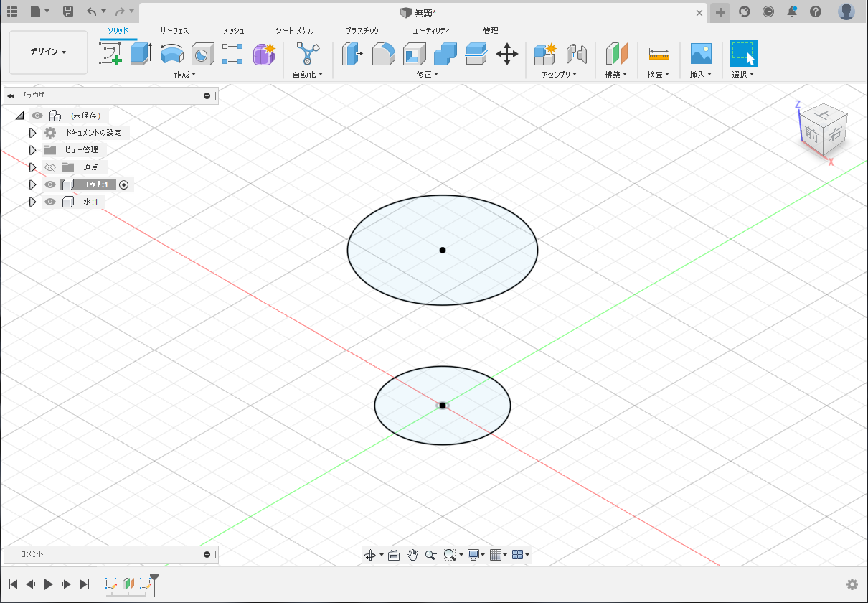Viewport: 868px width, 603px height.
Task: Select the Create Sketch tool
Action: coord(110,54)
